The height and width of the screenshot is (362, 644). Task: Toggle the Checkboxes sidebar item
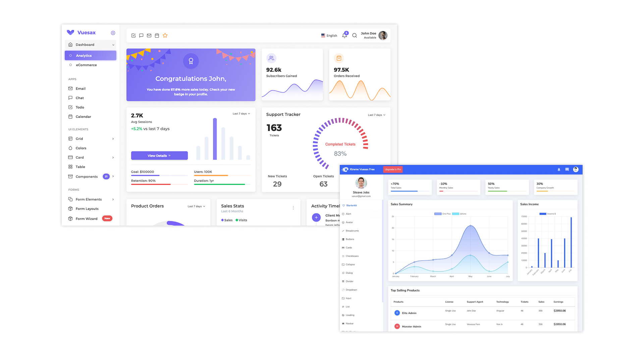pyautogui.click(x=352, y=256)
